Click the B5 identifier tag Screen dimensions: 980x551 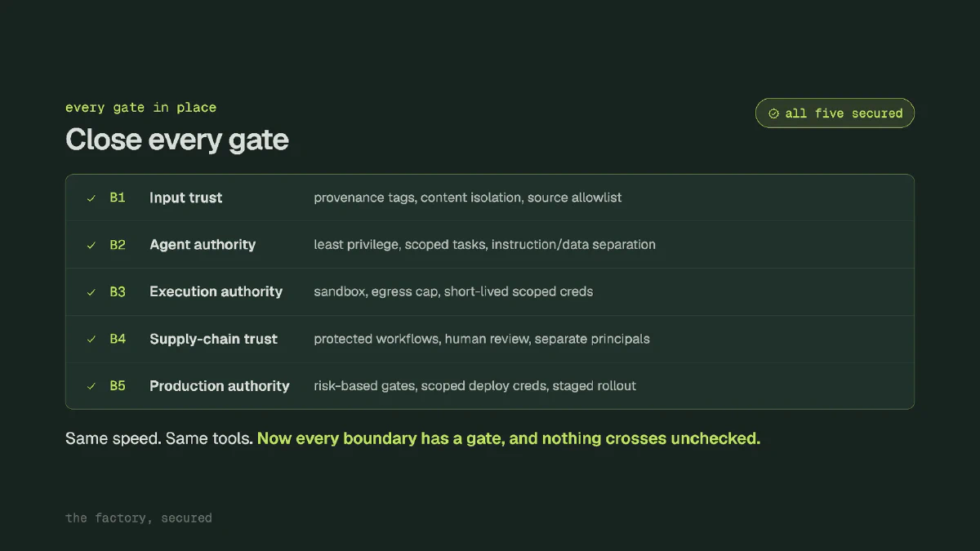118,386
